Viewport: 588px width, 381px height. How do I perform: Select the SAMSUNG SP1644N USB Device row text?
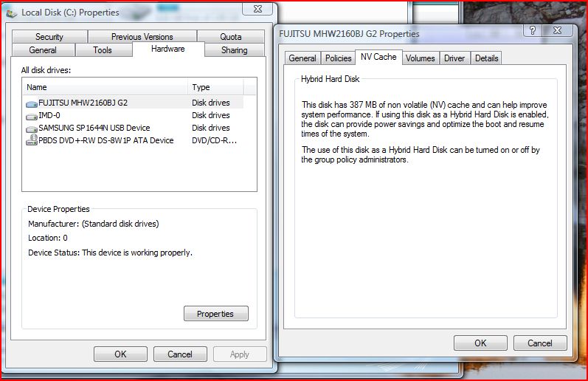[94, 128]
